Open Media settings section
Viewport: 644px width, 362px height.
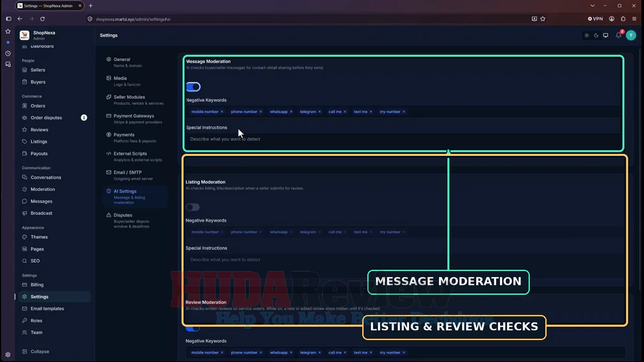pyautogui.click(x=136, y=81)
